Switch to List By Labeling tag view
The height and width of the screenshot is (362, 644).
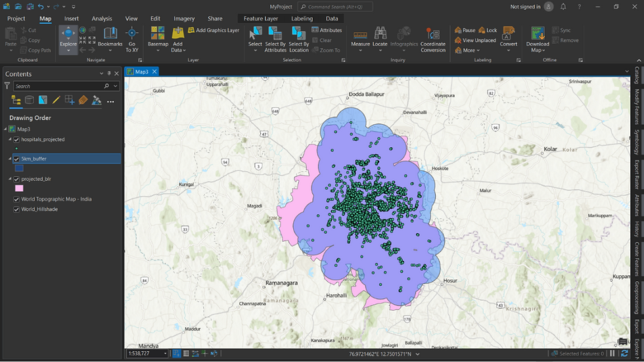tap(83, 100)
